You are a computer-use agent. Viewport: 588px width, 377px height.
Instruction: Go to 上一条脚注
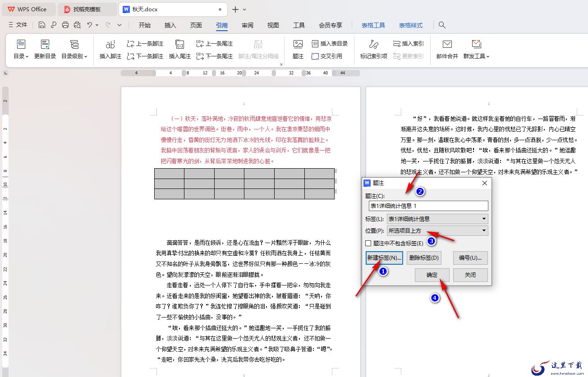145,44
